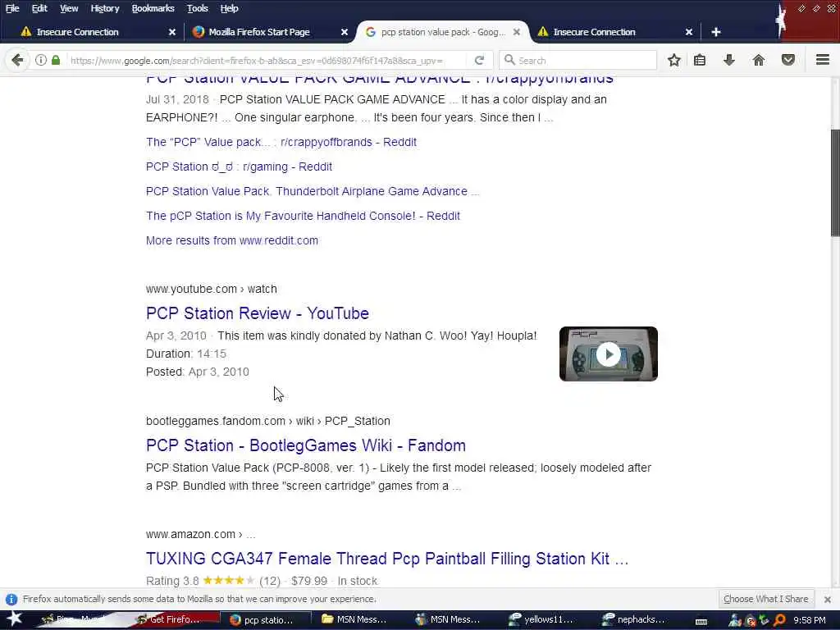Open the File menu
This screenshot has width=840, height=630.
[x=12, y=8]
